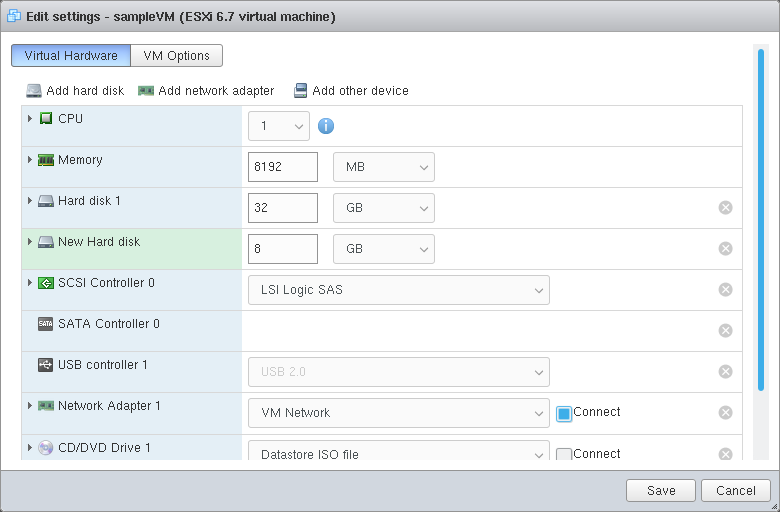780x512 pixels.
Task: Select the Virtual Hardware tab
Action: click(x=71, y=56)
